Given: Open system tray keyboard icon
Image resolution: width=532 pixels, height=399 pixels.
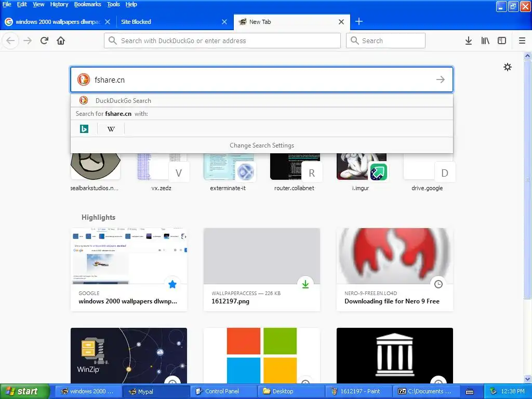Looking at the screenshot, I should (470, 392).
